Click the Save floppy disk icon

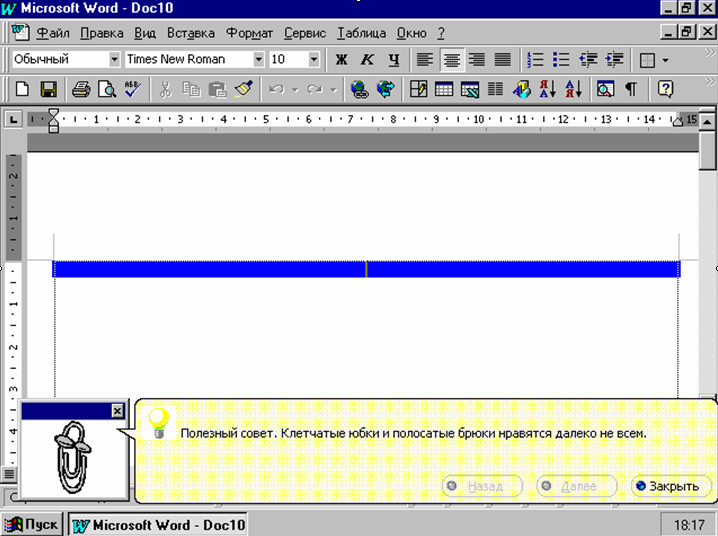click(47, 89)
